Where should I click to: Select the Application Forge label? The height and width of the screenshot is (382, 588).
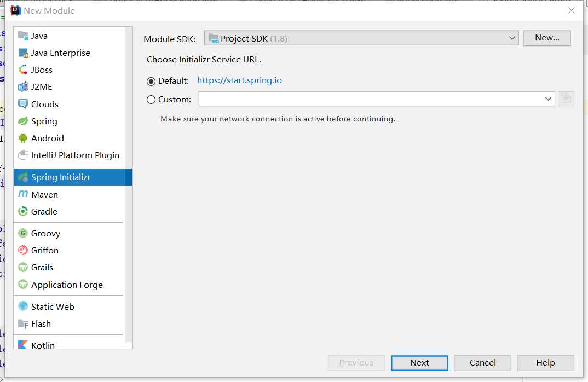tap(67, 285)
